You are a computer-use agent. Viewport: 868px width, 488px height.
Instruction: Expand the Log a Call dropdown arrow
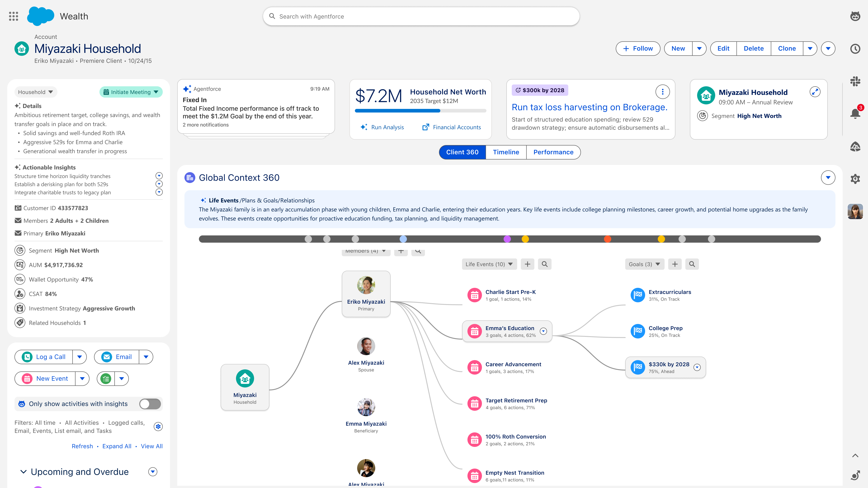80,357
